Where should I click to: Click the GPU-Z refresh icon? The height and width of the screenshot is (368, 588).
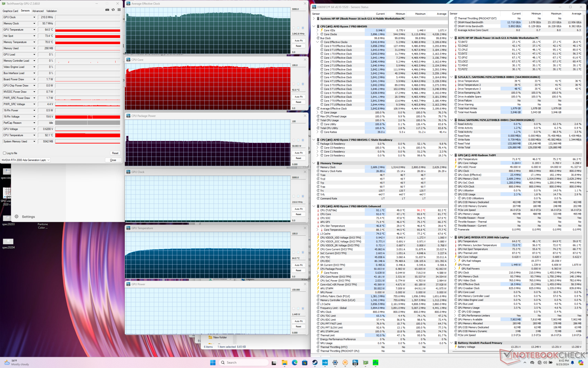113,10
